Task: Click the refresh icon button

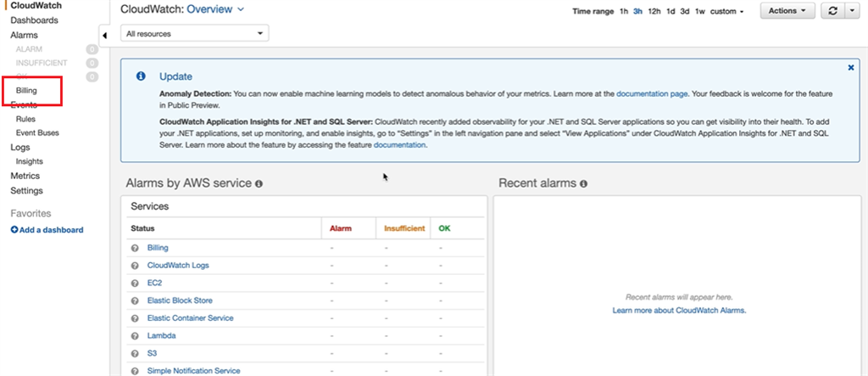Action: point(832,11)
